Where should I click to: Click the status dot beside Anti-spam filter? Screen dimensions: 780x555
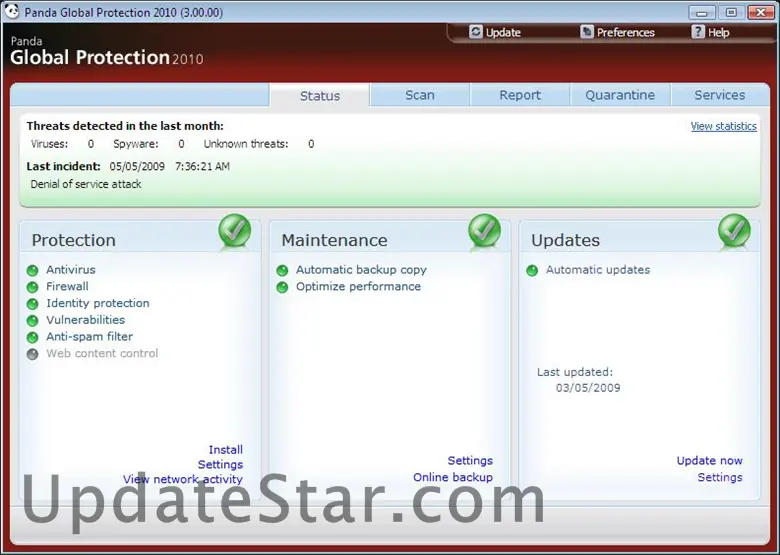point(32,338)
